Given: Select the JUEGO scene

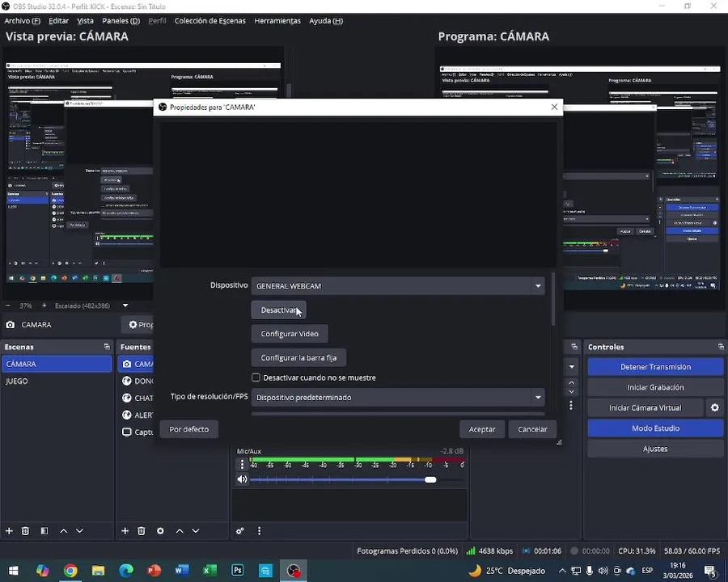Looking at the screenshot, I should (x=57, y=381).
